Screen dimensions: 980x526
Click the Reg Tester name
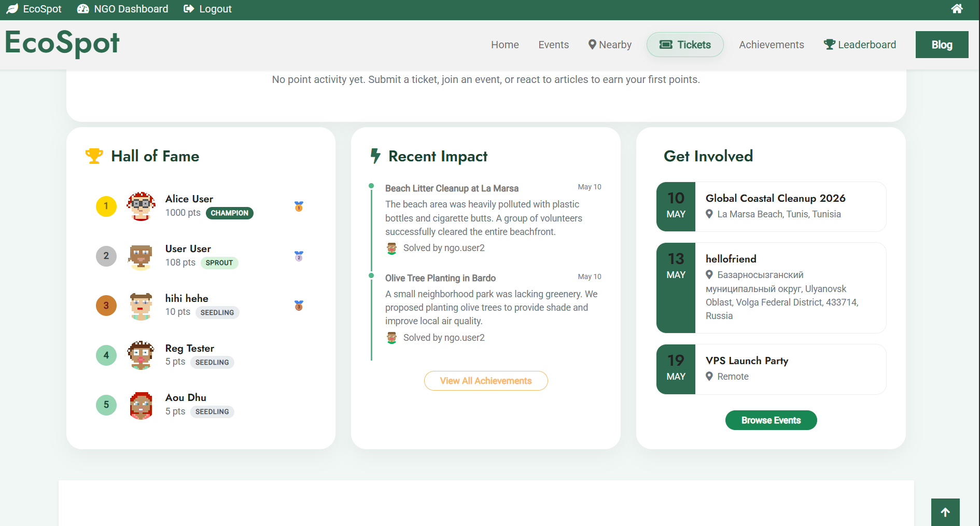pos(190,349)
